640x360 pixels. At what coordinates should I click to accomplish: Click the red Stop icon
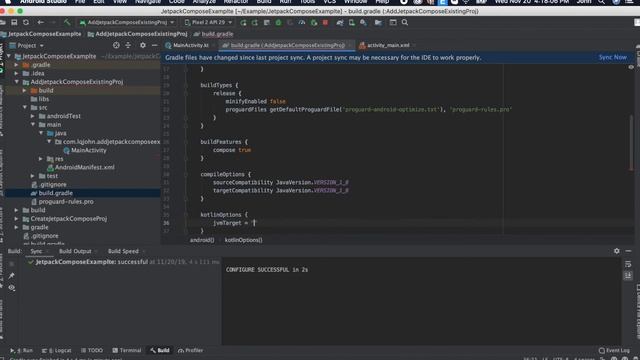[325, 22]
